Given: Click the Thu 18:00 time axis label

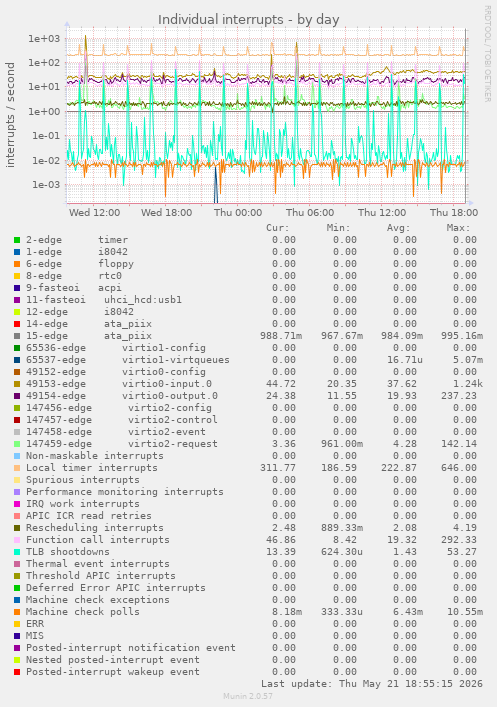Looking at the screenshot, I should pos(454,213).
